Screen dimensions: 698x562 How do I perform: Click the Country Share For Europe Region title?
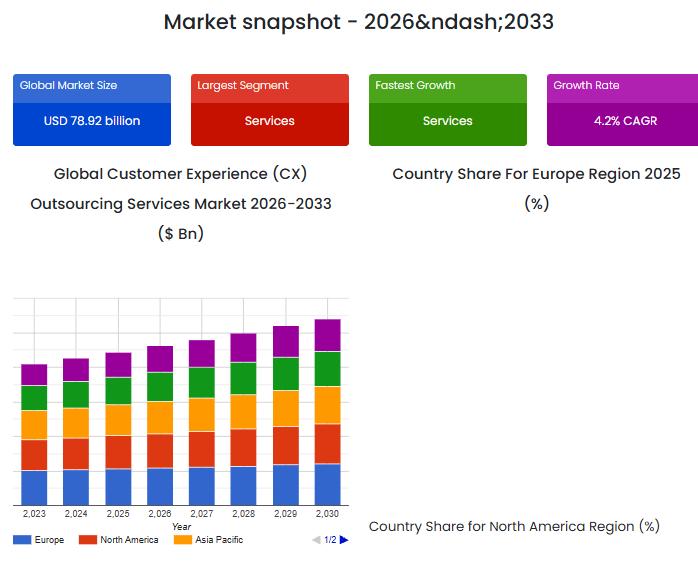tap(536, 174)
